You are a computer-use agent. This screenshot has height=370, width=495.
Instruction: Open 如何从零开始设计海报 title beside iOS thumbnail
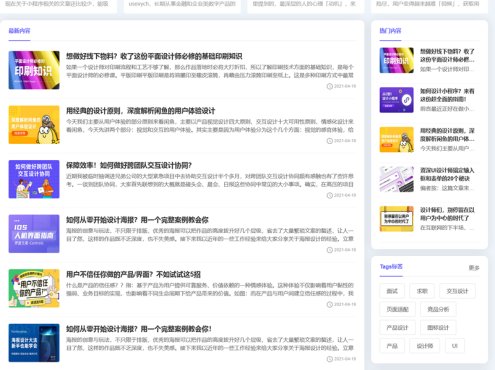(x=137, y=220)
